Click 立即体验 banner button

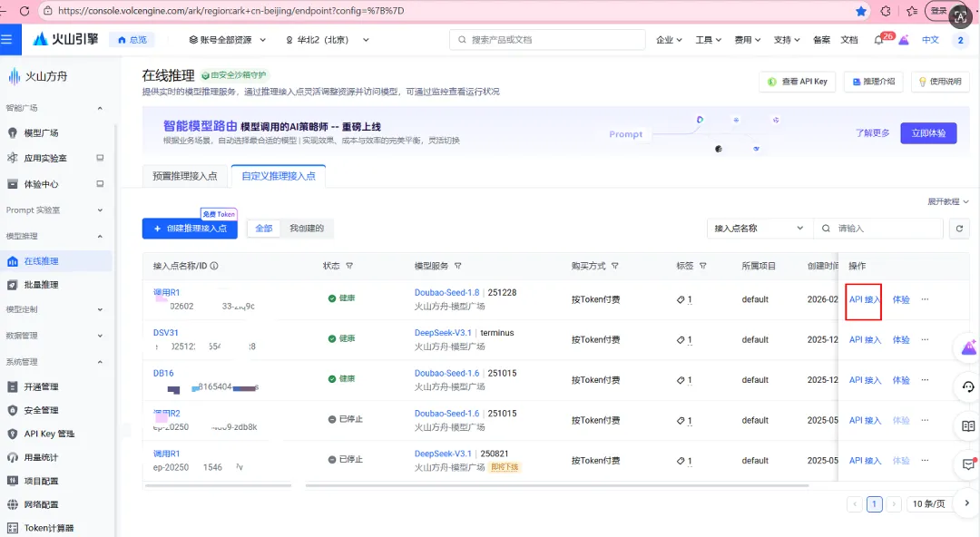(928, 133)
